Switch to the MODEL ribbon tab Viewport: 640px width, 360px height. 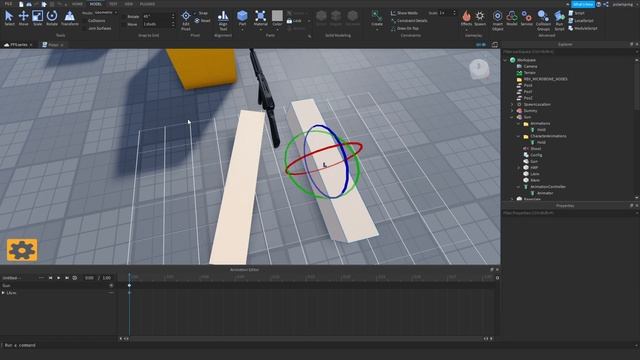(96, 4)
